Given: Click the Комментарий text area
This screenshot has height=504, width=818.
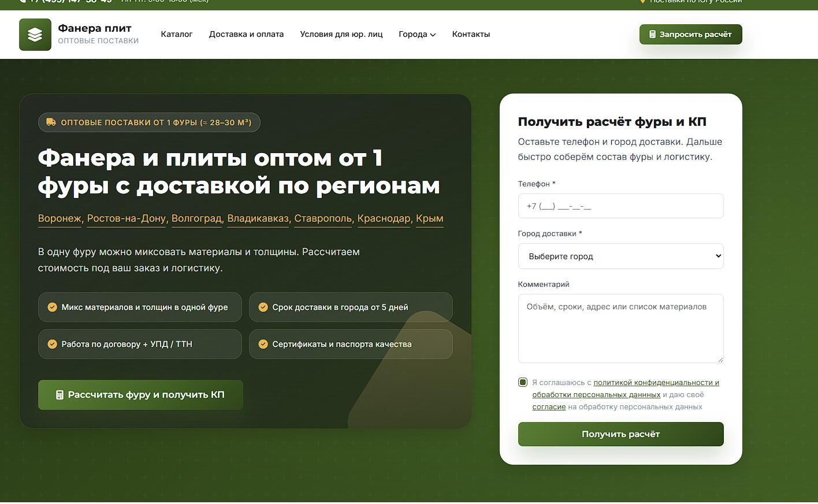Looking at the screenshot, I should tap(620, 328).
